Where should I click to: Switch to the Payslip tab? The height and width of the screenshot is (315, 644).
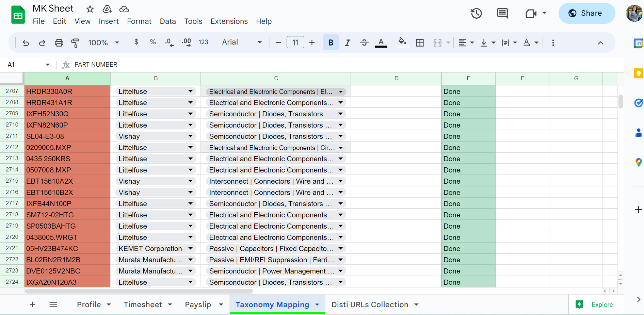click(198, 304)
